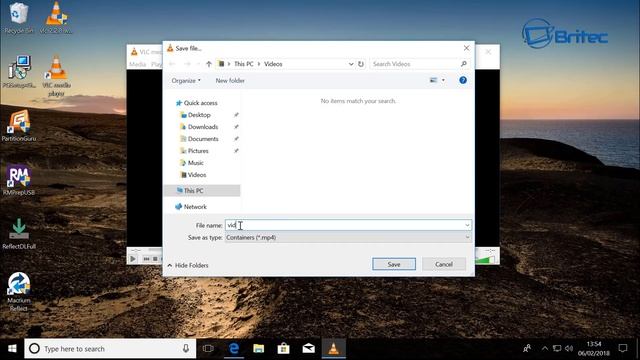Switch to VLC on the taskbar
The image size is (640, 360).
pyautogui.click(x=333, y=349)
